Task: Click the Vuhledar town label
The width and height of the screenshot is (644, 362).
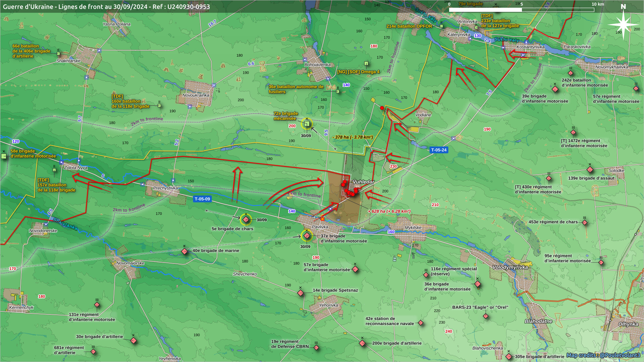Action: coord(363,182)
